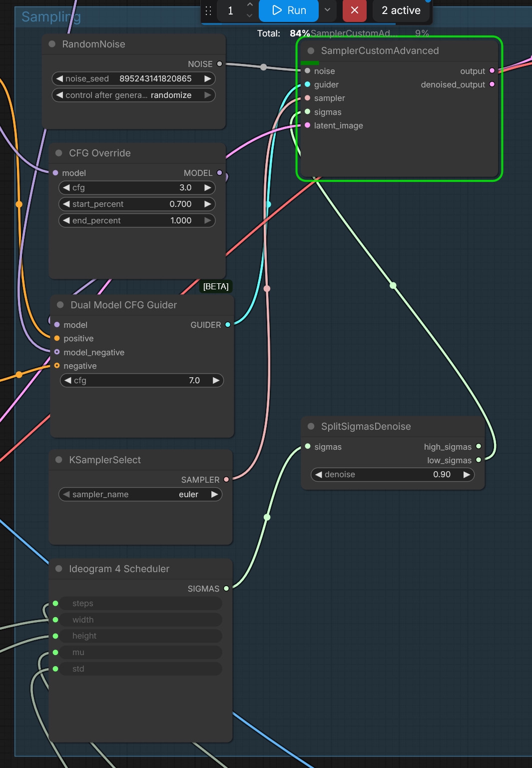This screenshot has height=768, width=532.
Task: Click the GUIDER output socket
Action: point(228,325)
